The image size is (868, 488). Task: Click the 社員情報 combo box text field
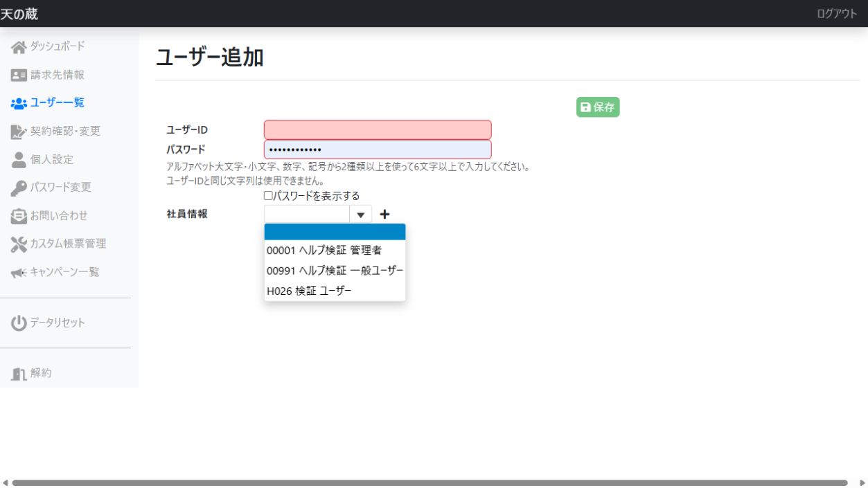click(307, 215)
